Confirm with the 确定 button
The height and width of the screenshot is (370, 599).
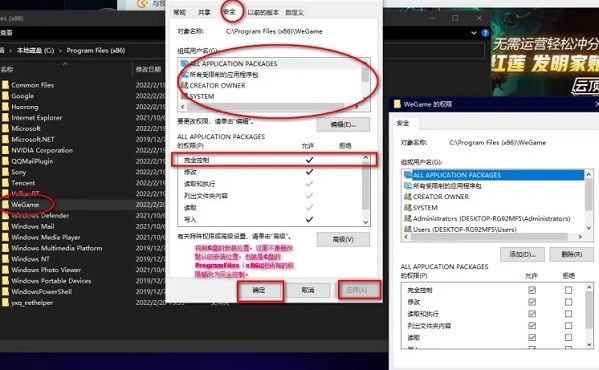[x=259, y=290]
